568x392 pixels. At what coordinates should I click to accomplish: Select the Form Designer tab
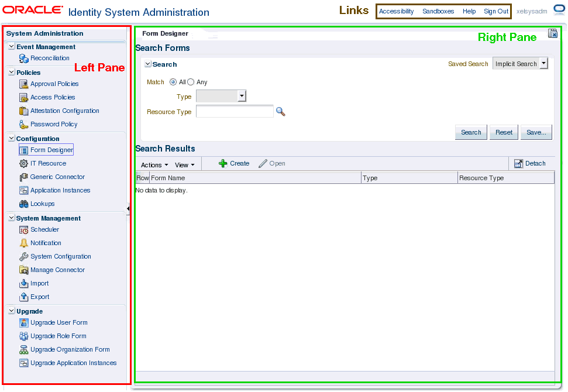165,33
